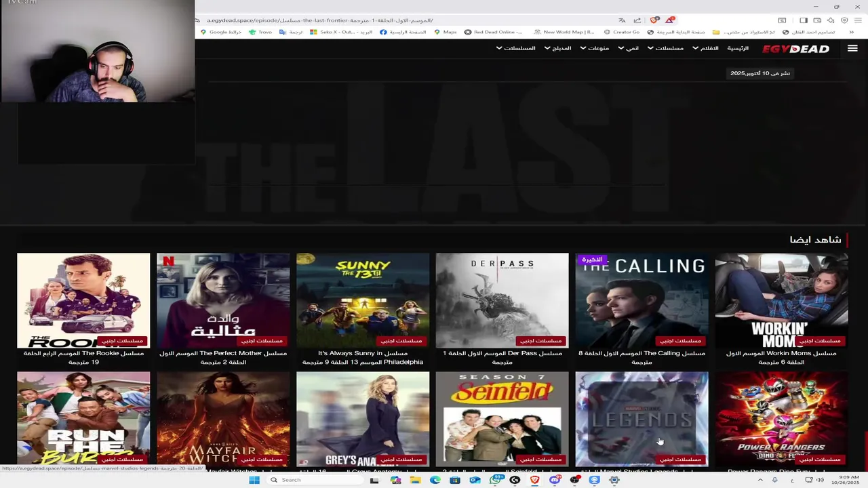Open the ترجمة bookmark
This screenshot has width=868, height=488.
(291, 32)
